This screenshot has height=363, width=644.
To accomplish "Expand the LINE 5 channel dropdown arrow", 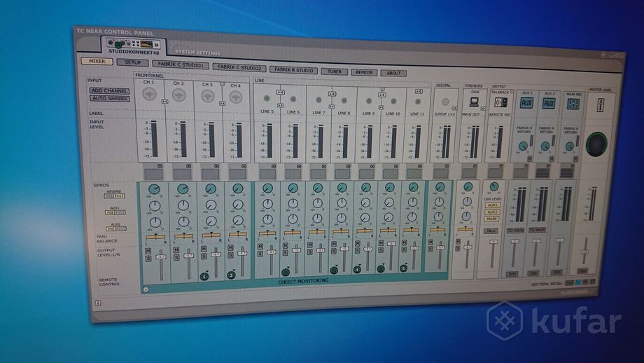I will 274,166.
